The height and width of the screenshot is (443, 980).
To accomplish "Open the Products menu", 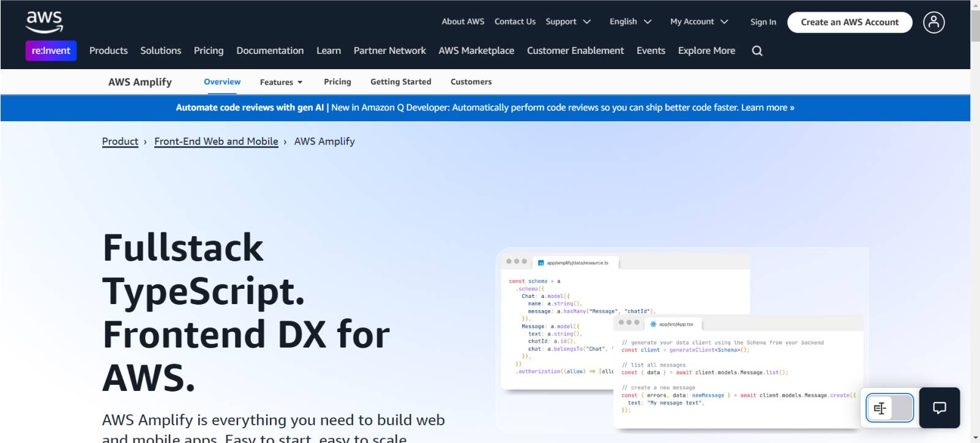I will click(x=108, y=51).
